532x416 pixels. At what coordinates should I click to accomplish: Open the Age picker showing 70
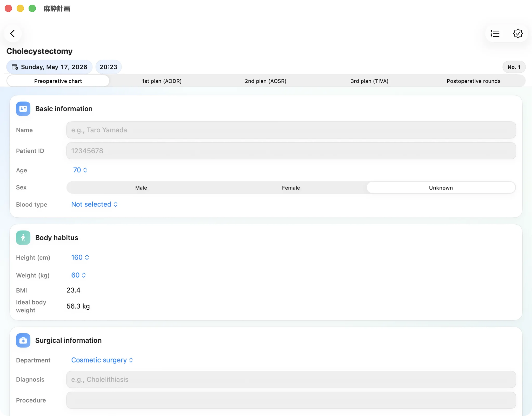(x=80, y=170)
